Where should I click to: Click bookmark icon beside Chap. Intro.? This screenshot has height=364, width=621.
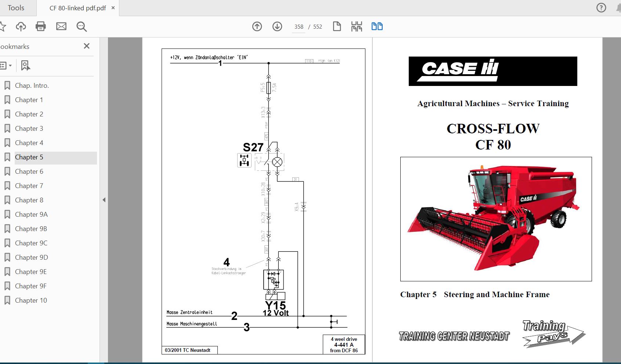tap(7, 86)
